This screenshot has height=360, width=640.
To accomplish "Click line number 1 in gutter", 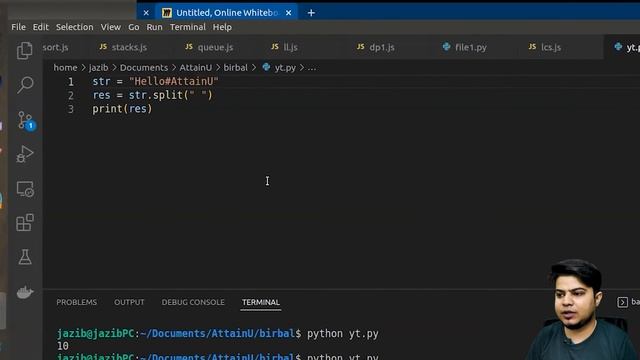I will pyautogui.click(x=71, y=82).
